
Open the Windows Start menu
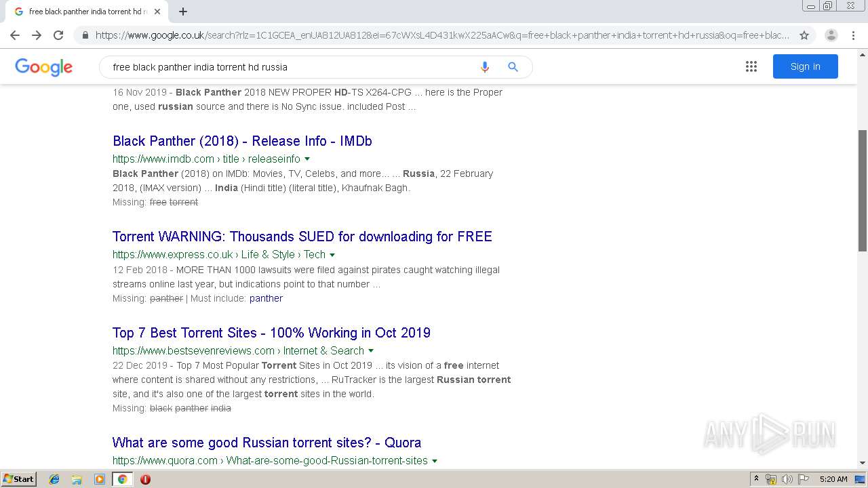[x=19, y=479]
